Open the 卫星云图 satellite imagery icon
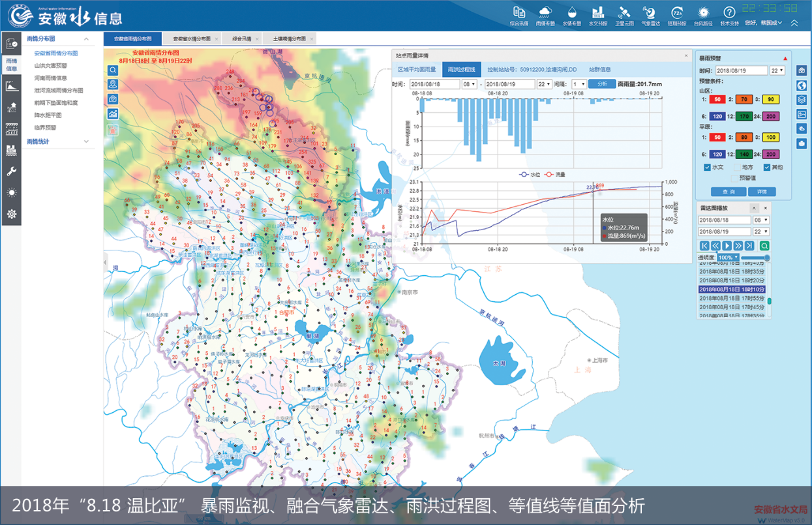The height and width of the screenshot is (525, 812). click(624, 12)
